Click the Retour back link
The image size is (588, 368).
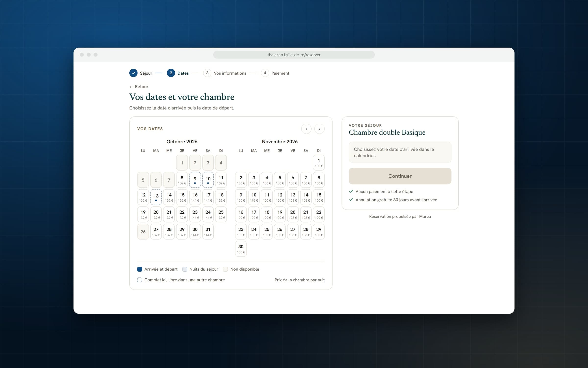(x=139, y=87)
